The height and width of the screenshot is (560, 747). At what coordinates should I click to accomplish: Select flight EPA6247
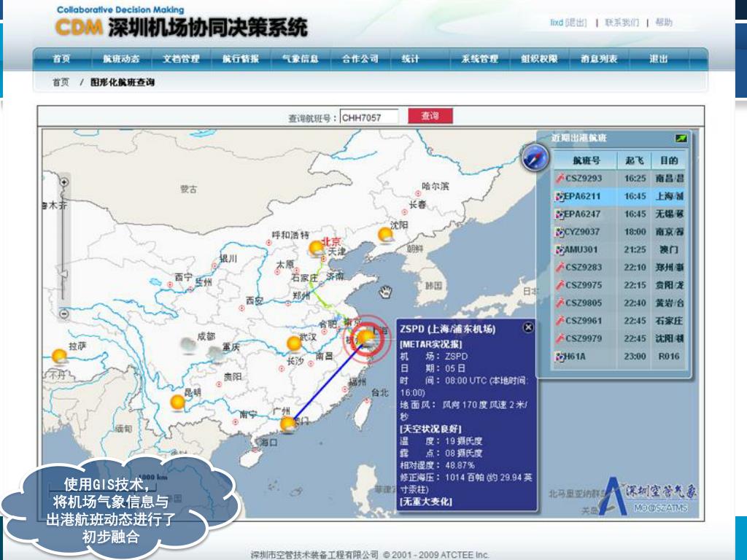619,214
